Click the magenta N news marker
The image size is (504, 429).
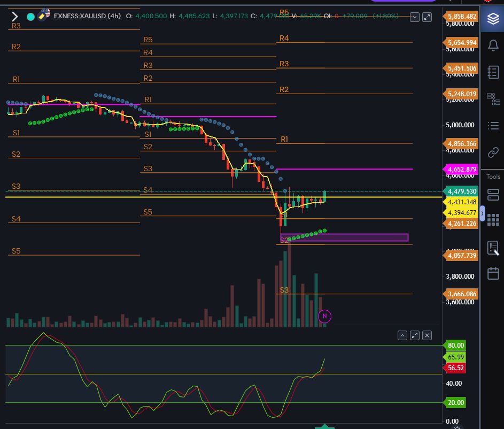[x=324, y=316]
